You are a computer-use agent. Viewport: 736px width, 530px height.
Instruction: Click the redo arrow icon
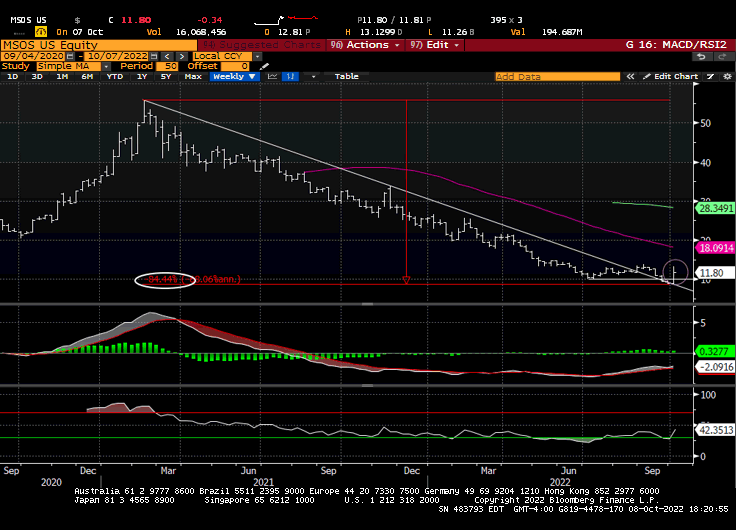[721, 56]
